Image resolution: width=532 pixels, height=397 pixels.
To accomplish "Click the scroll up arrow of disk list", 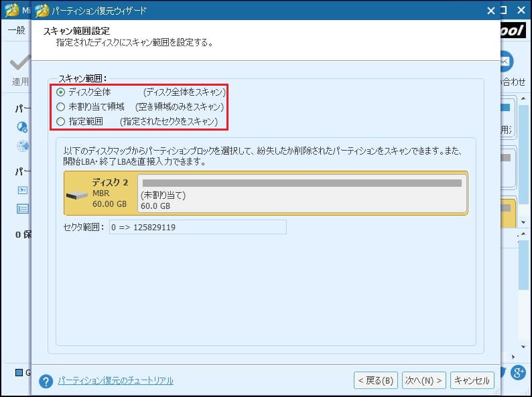I will tap(523, 98).
